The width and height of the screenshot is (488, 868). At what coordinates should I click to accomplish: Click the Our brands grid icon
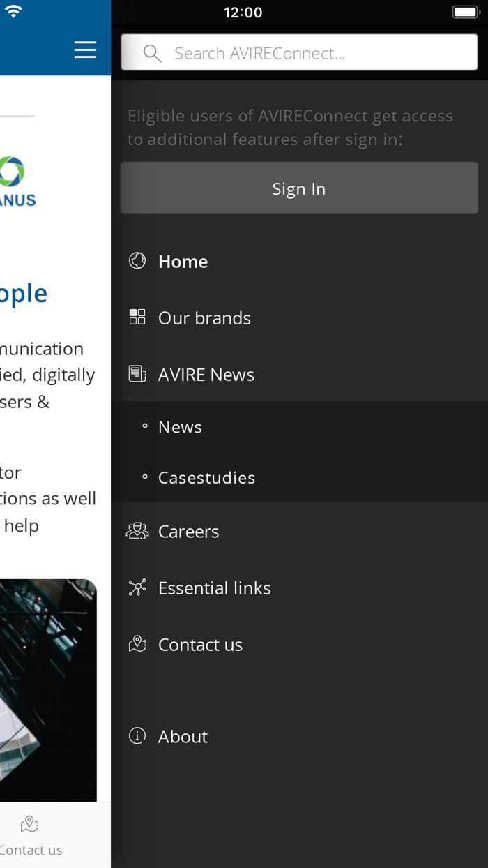pyautogui.click(x=137, y=317)
